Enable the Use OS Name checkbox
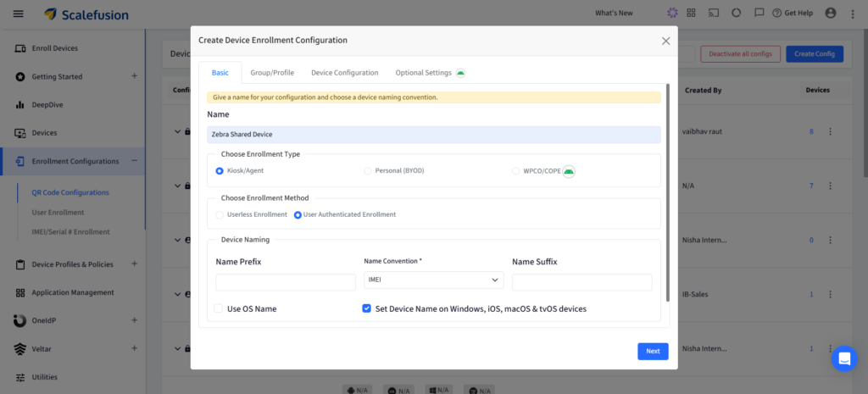The image size is (868, 394). coord(218,308)
